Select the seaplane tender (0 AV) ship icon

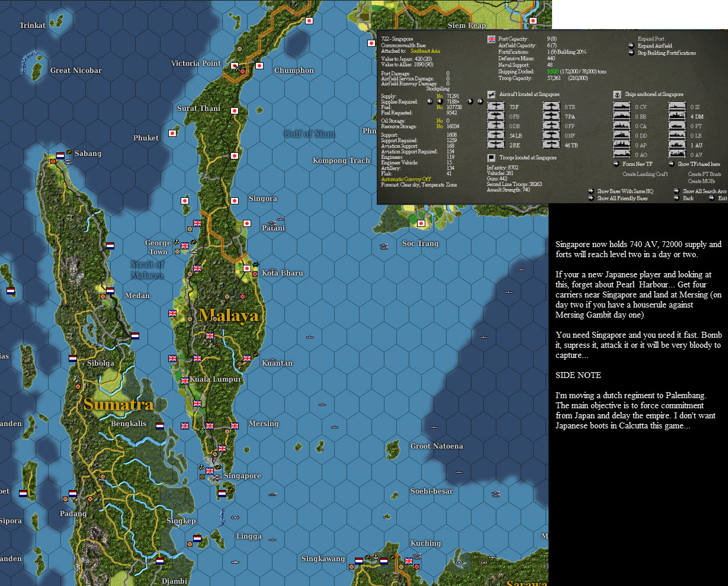678,154
